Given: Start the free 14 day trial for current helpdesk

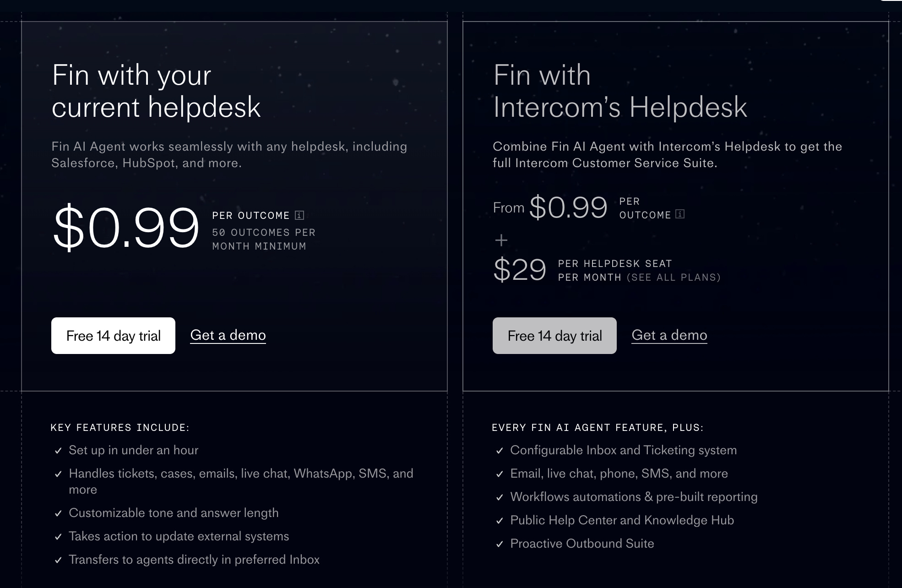Looking at the screenshot, I should [113, 336].
